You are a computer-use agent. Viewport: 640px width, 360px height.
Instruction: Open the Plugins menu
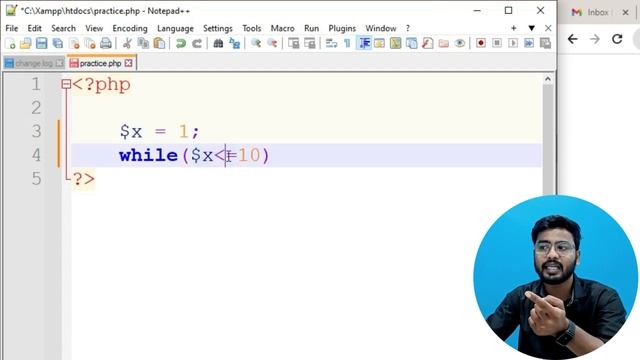tap(342, 28)
